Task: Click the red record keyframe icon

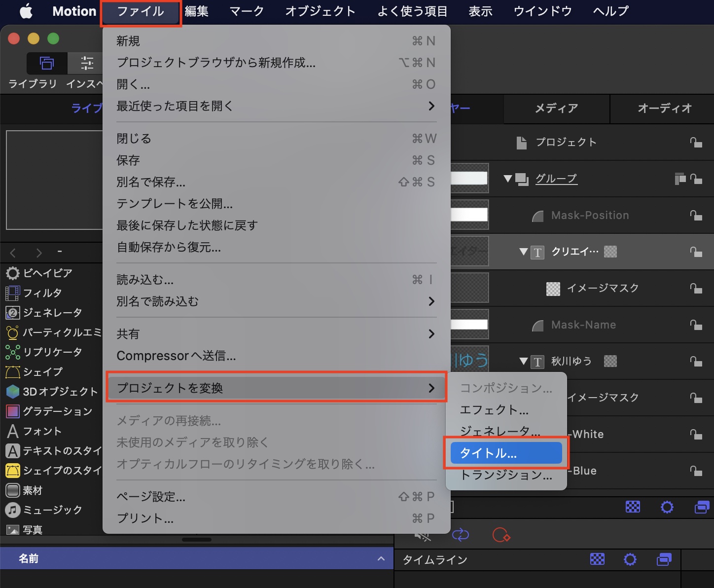Action: coord(501,535)
